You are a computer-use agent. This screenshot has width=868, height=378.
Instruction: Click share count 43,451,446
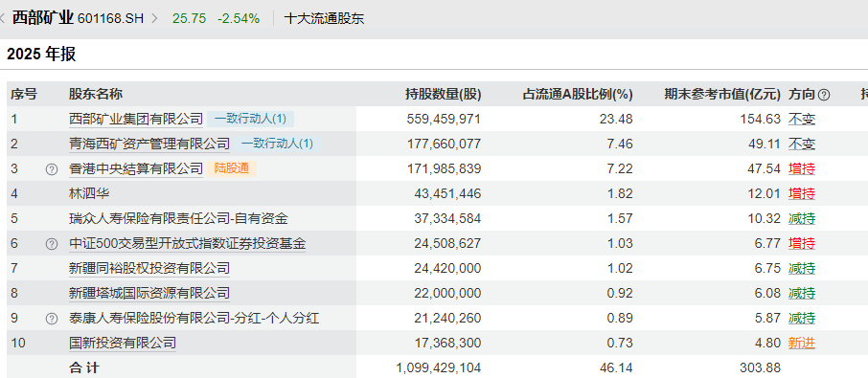447,194
